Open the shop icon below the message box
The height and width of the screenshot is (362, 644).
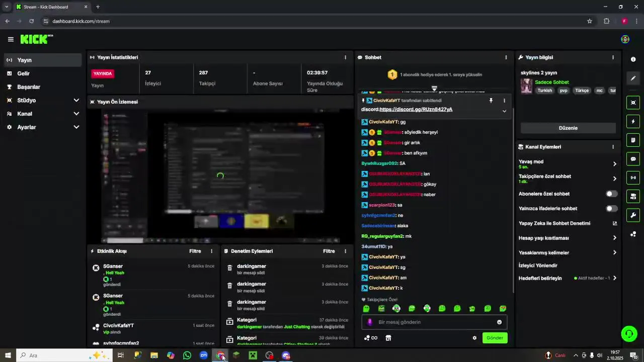tap(388, 338)
